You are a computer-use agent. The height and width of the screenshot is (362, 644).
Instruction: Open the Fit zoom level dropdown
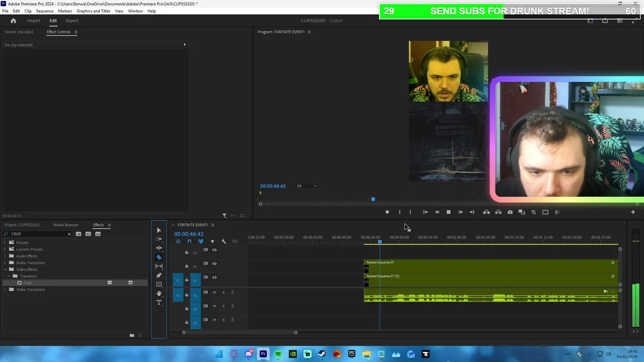[x=307, y=186]
